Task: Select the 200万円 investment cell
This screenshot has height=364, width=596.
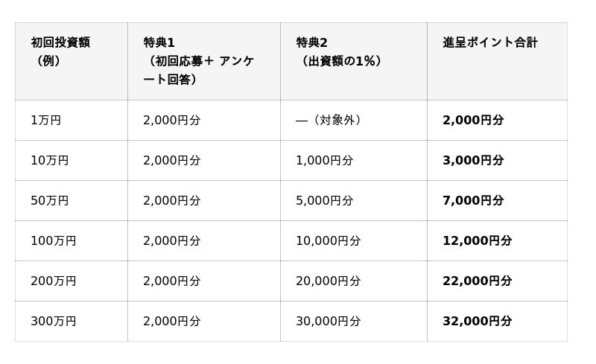Action: (x=72, y=281)
